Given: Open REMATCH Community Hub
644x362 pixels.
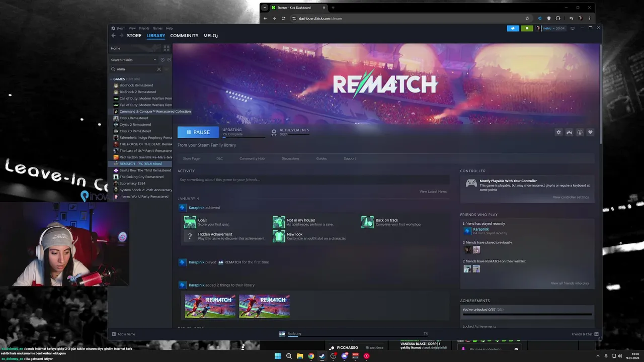Looking at the screenshot, I should pyautogui.click(x=252, y=158).
